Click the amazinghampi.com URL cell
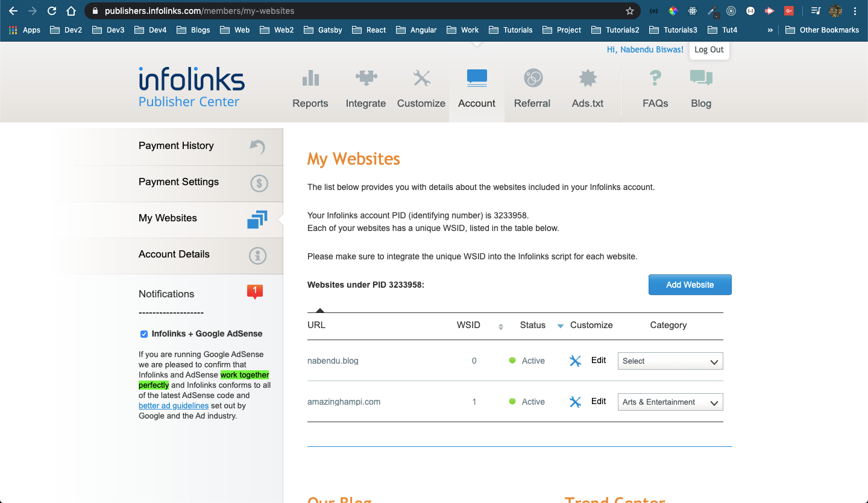 344,402
